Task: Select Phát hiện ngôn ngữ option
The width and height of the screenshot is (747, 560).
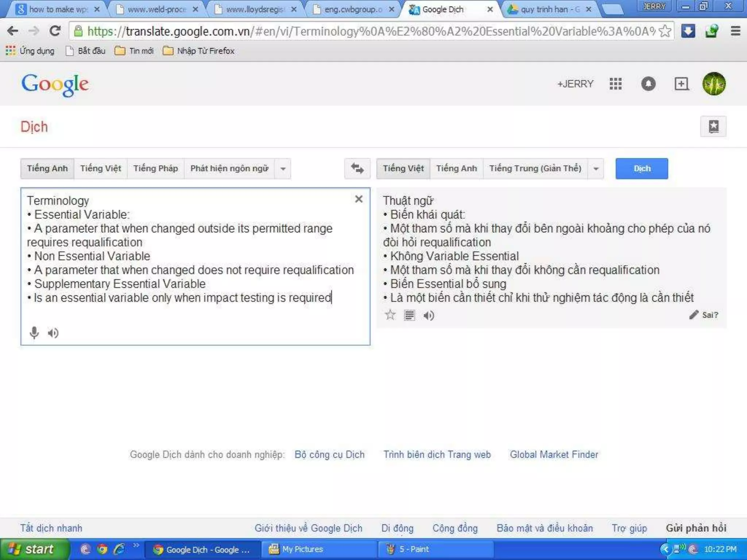Action: (229, 168)
